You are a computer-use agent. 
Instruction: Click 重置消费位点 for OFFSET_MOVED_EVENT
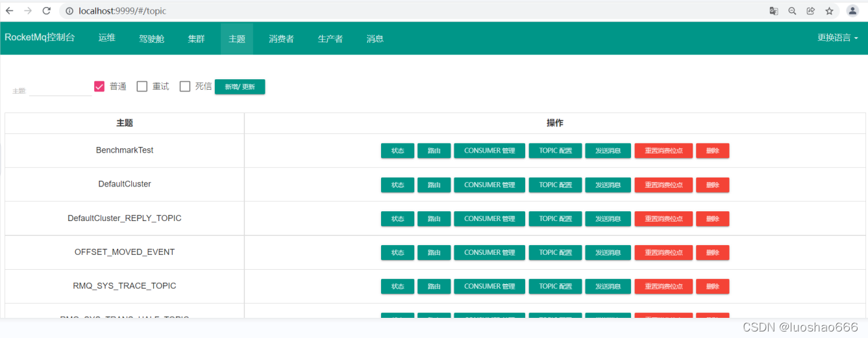click(663, 253)
